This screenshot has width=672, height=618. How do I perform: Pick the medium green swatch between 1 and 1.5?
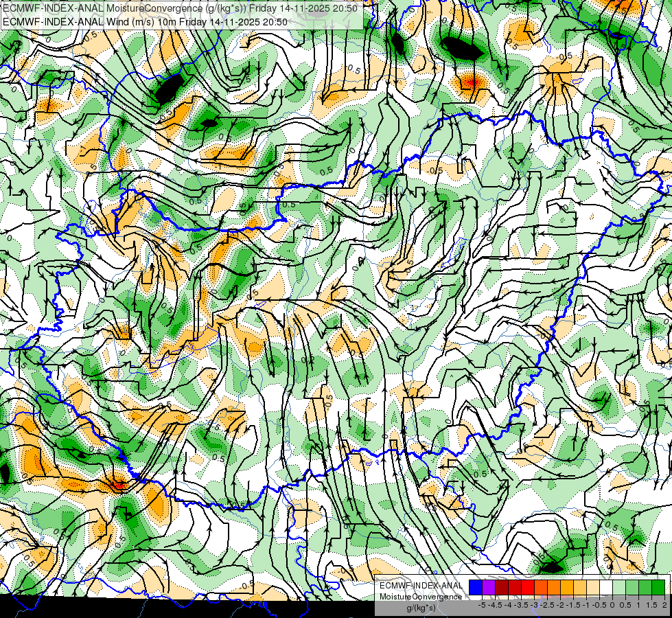coord(645,588)
